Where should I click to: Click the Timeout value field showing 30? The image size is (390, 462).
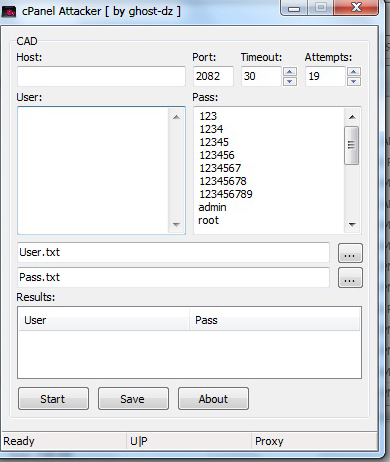[x=261, y=76]
